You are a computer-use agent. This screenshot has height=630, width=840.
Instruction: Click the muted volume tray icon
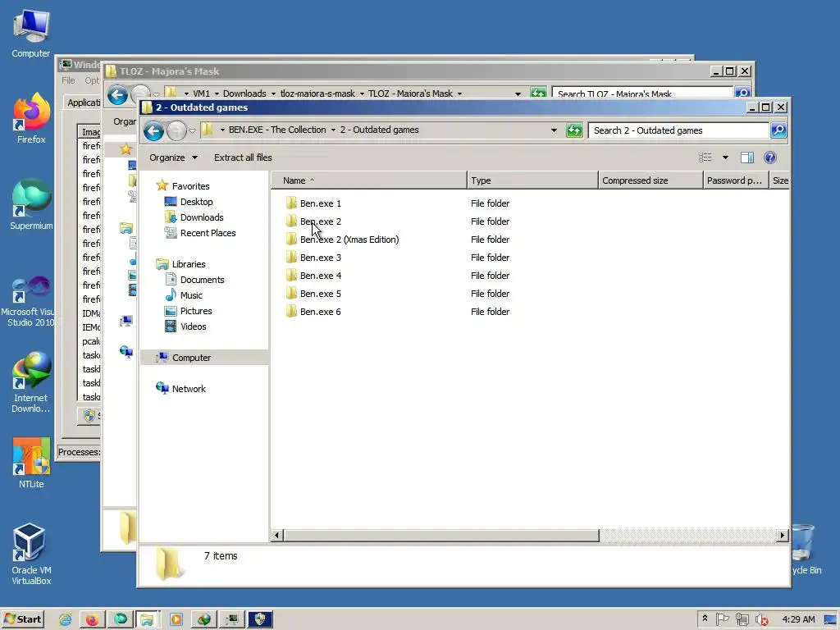pos(760,619)
